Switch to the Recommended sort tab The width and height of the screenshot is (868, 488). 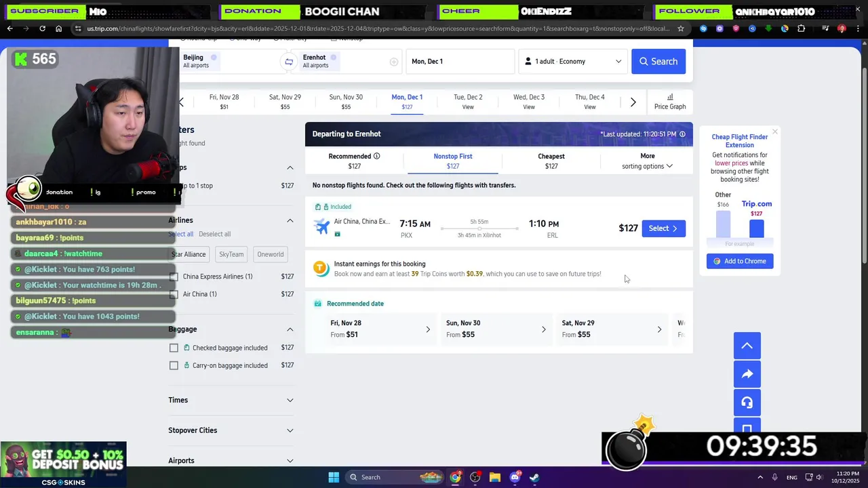354,161
